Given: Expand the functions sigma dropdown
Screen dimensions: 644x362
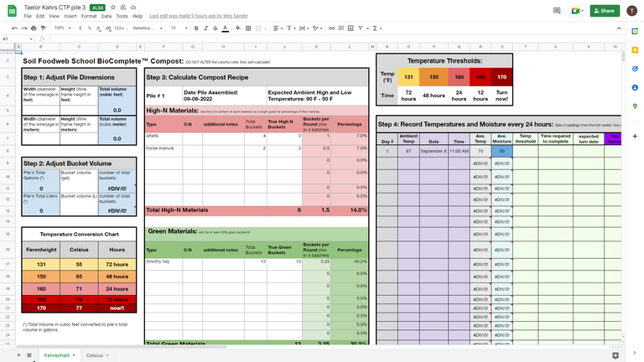Looking at the screenshot, I should (377, 28).
